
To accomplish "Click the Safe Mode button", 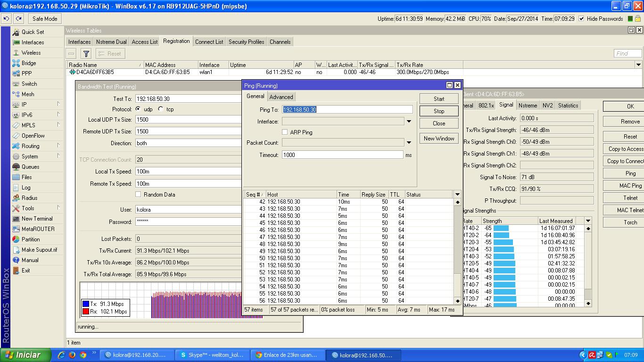I will [45, 19].
